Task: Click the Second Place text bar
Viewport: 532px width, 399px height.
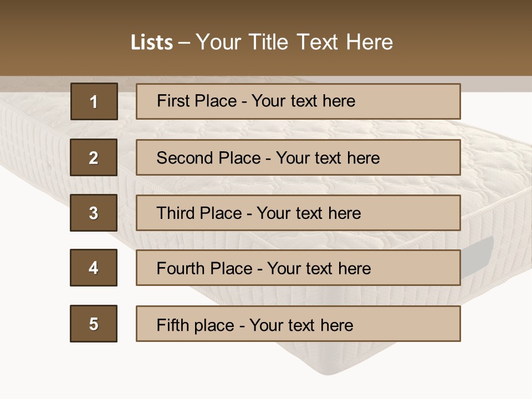Action: coord(298,157)
